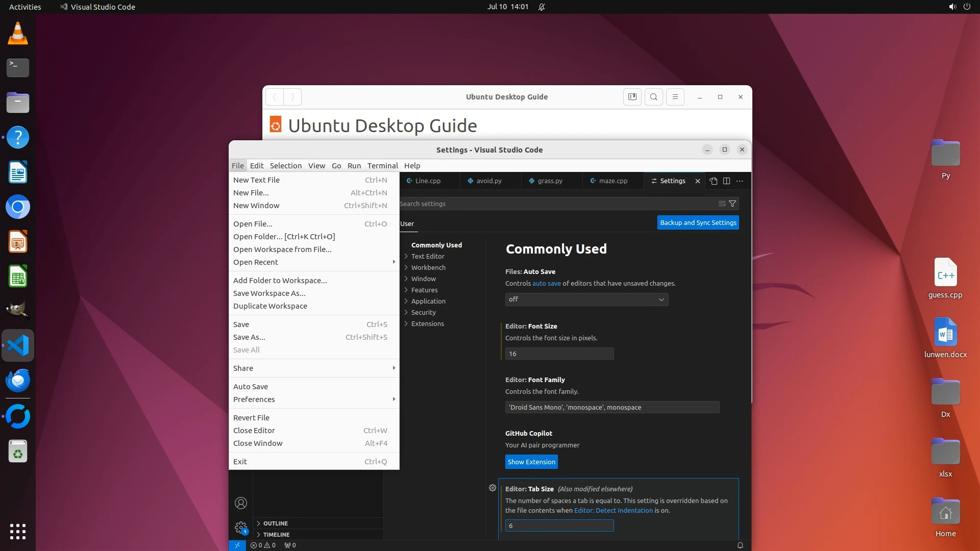Expand the Text Editor settings category
Viewport: 980px width, 551px height.
tap(428, 257)
